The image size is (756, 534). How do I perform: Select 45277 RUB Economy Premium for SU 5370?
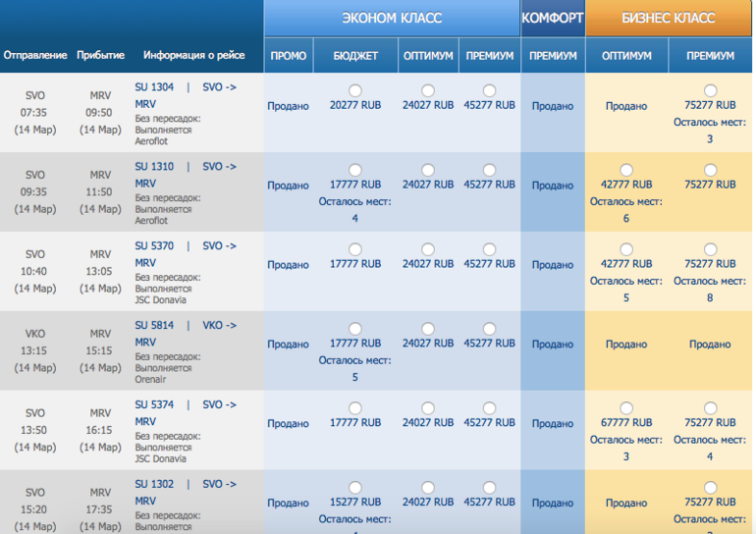click(x=489, y=249)
